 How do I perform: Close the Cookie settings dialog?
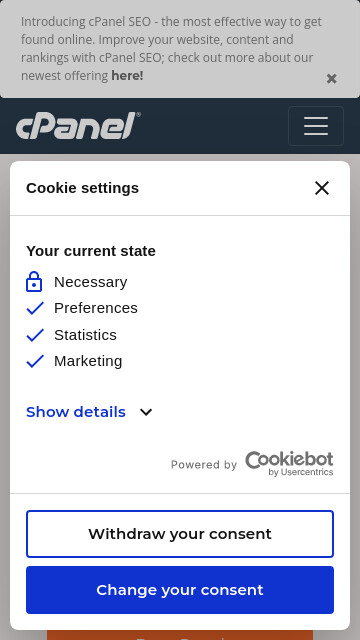[322, 188]
